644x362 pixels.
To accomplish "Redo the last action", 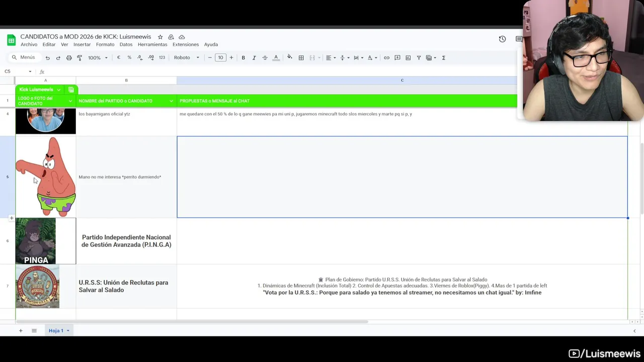I will coord(58,58).
